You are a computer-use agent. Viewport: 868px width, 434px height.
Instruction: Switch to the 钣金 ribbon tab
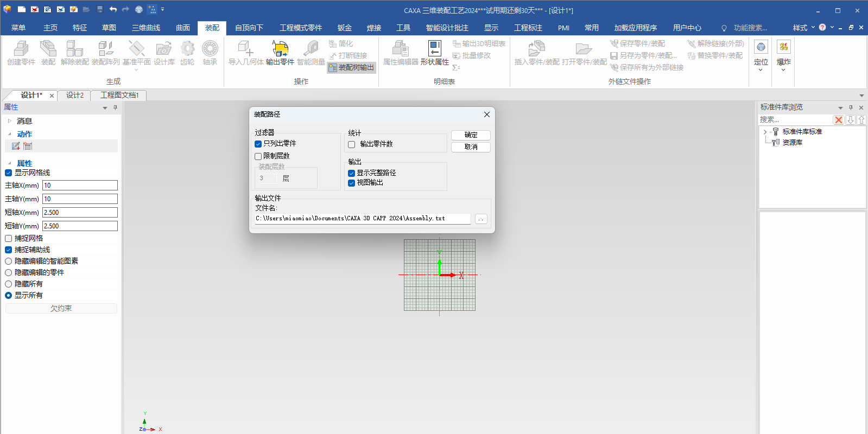pos(344,28)
